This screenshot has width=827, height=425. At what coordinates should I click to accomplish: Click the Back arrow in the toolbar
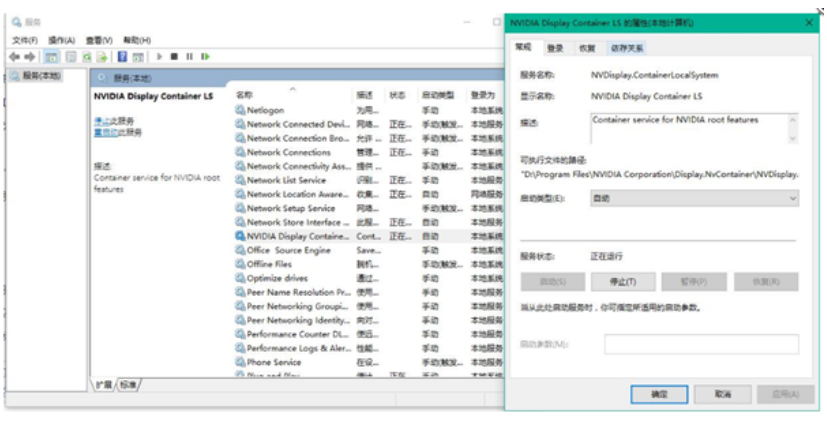[14, 57]
